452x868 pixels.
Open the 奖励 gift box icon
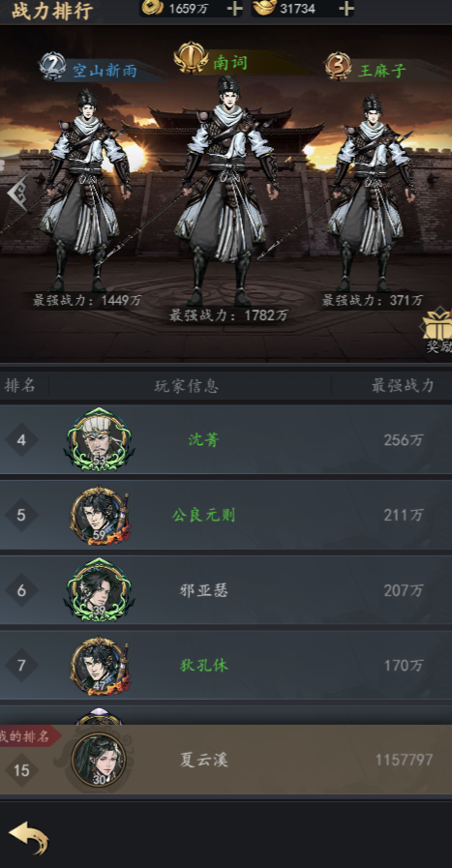tap(437, 331)
